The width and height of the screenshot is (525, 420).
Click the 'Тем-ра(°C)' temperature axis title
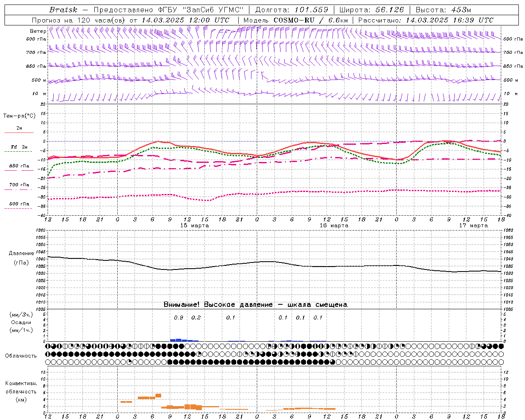click(19, 116)
